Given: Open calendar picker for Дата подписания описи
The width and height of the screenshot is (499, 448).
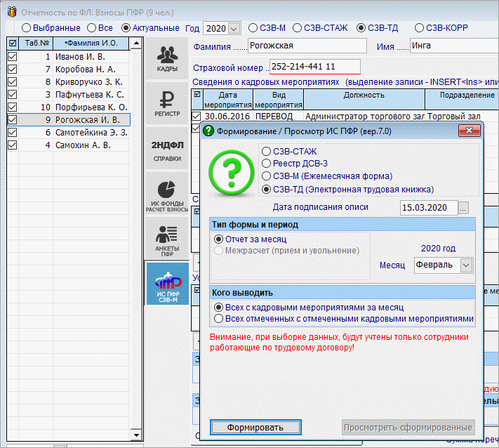Looking at the screenshot, I should (x=463, y=208).
